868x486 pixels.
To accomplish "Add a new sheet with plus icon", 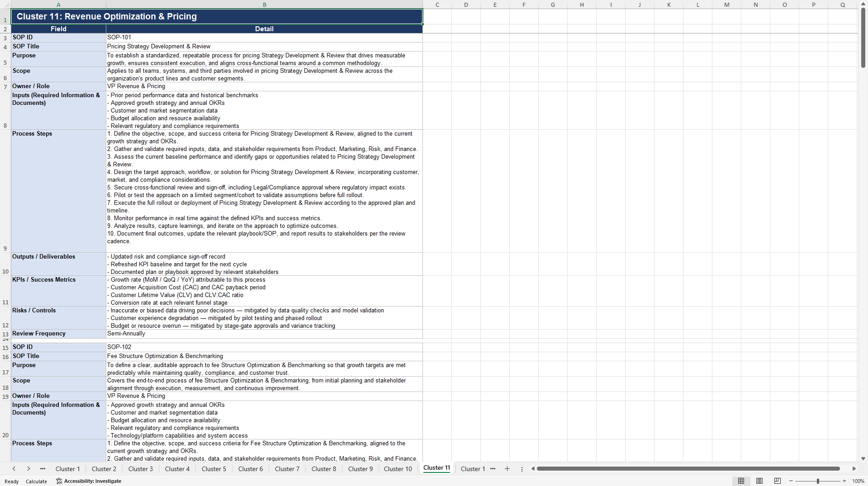I will [507, 469].
